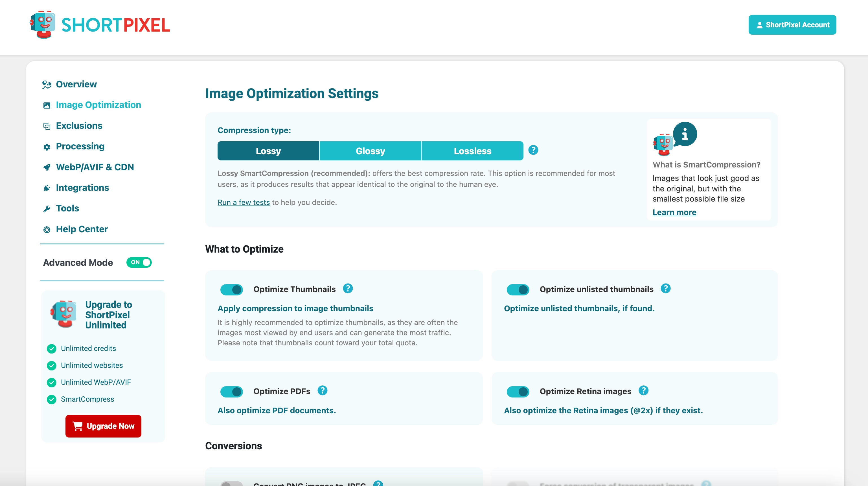
Task: Click the Upgrade Now button
Action: [104, 426]
